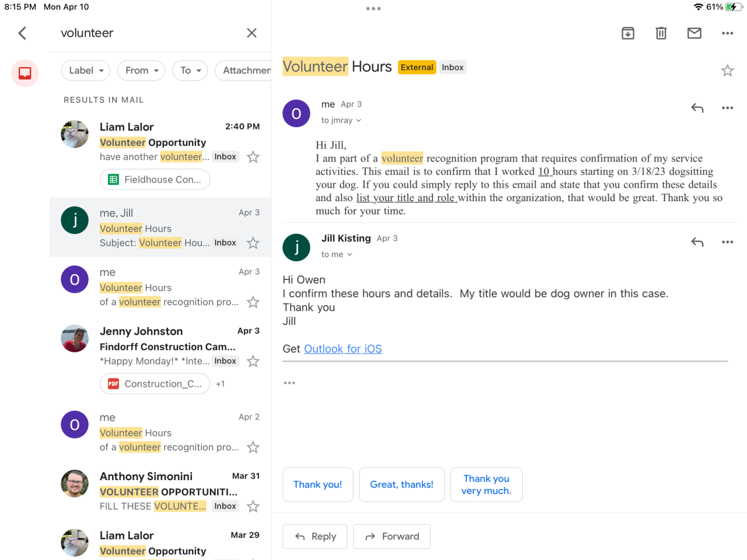The image size is (747, 560).
Task: Open the red mail inbox icon
Action: (25, 73)
